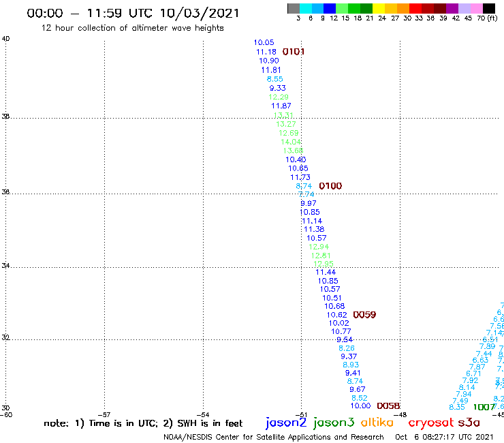Click the wave height value 10.90

[x=269, y=61]
